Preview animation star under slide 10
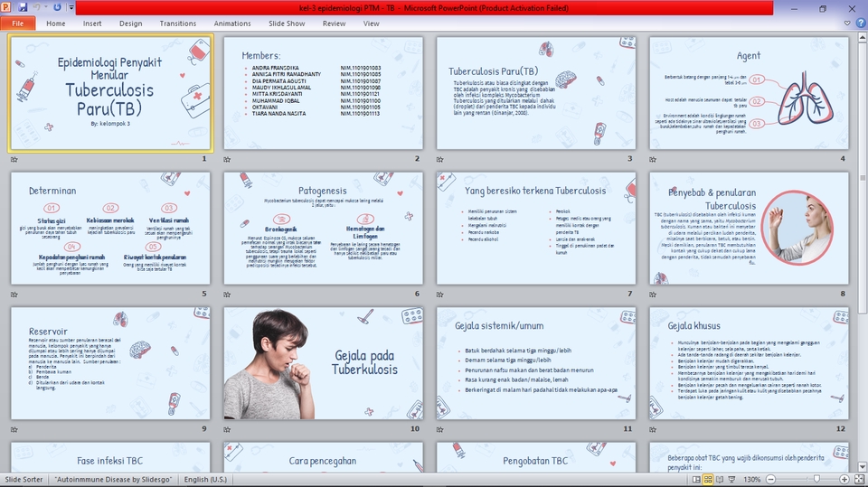 click(227, 429)
